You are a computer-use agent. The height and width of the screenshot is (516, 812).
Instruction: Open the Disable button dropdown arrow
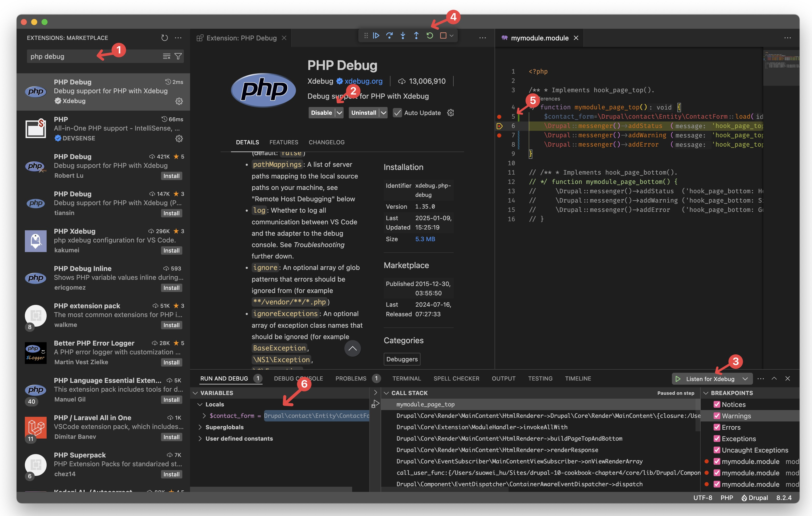pyautogui.click(x=339, y=113)
